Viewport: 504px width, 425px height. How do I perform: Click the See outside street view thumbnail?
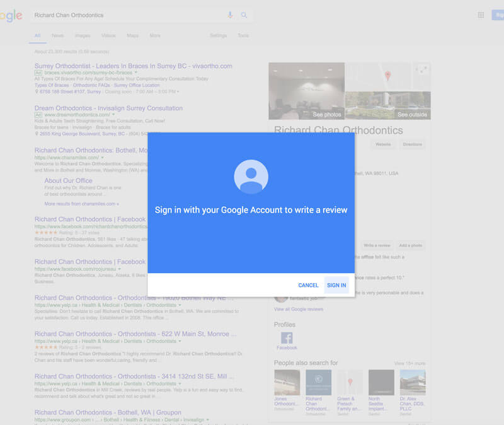coord(388,105)
